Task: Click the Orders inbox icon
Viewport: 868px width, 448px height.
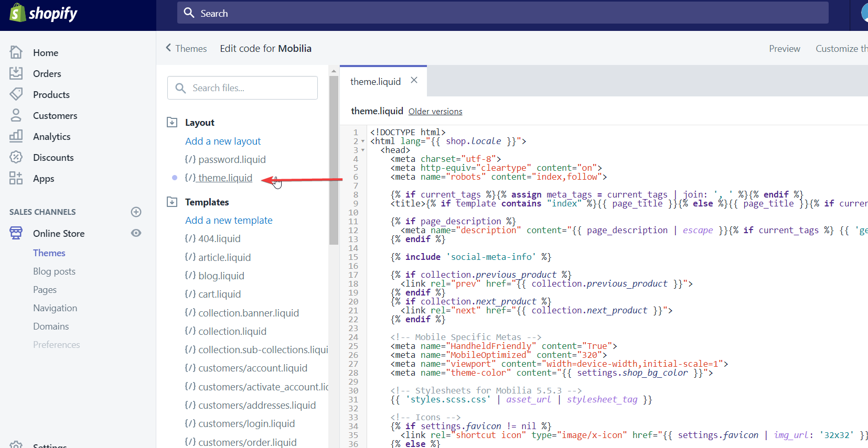Action: (16, 73)
